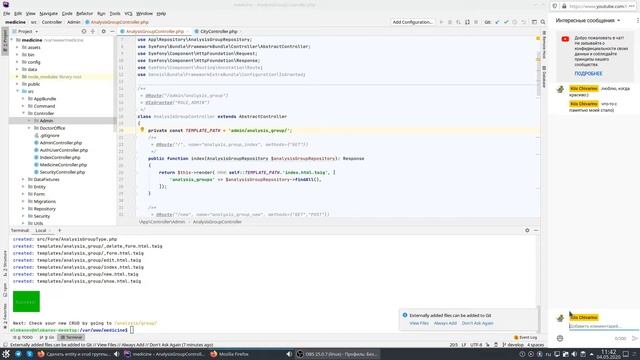Open emoji picker in YouTube chat
640x360 pixels.
point(560,338)
